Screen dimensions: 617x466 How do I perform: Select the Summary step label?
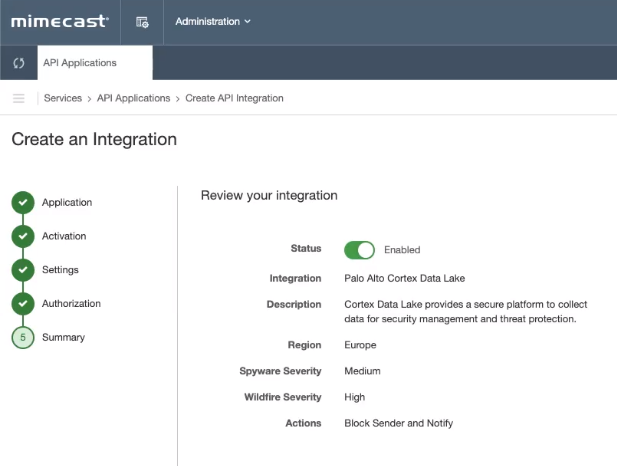(63, 338)
